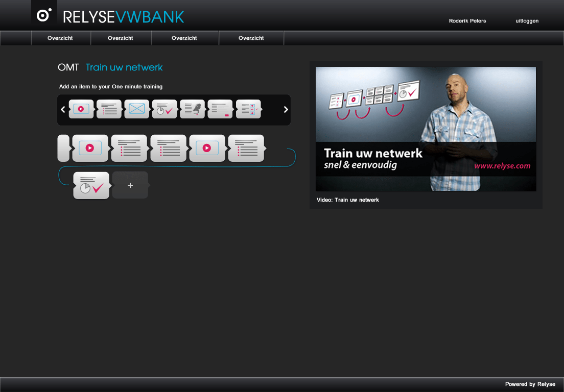564x392 pixels.
Task: Pick the pie-chart checkmark item in the palette
Action: 165,109
